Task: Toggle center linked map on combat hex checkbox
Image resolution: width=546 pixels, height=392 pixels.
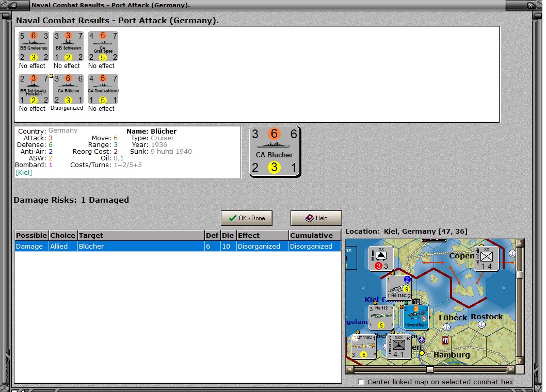Action: (361, 382)
